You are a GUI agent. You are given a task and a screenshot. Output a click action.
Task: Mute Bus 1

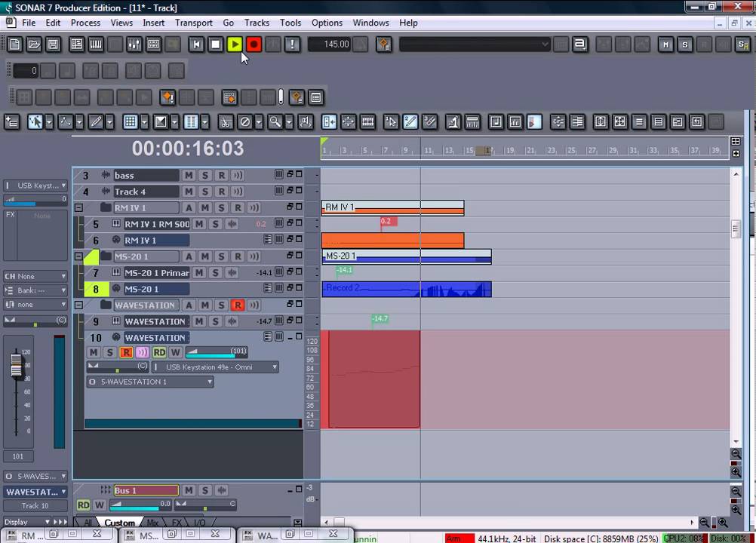[189, 490]
